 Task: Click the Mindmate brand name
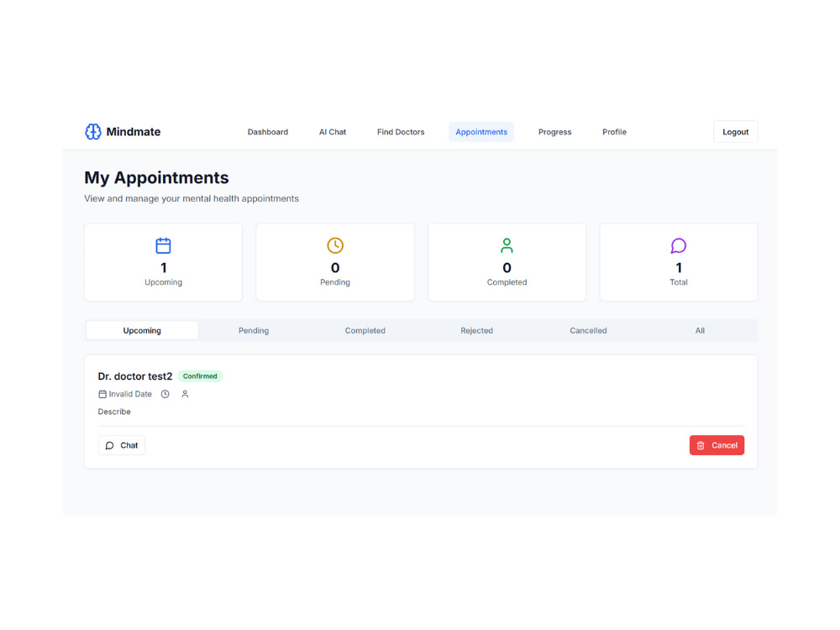click(134, 132)
